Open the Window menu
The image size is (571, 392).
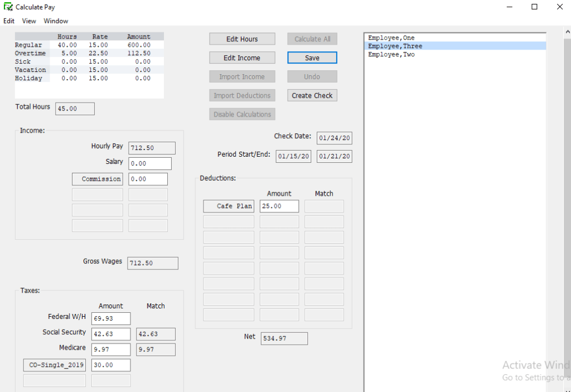(x=56, y=21)
